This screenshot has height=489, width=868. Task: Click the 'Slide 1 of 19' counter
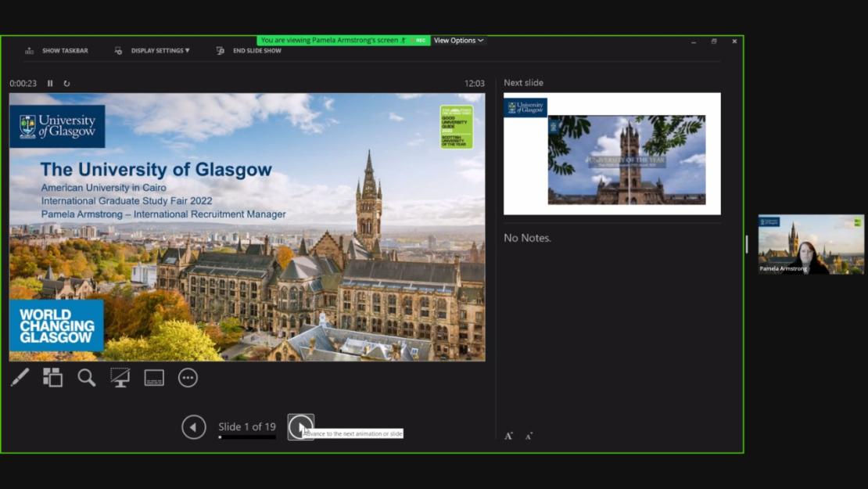247,426
